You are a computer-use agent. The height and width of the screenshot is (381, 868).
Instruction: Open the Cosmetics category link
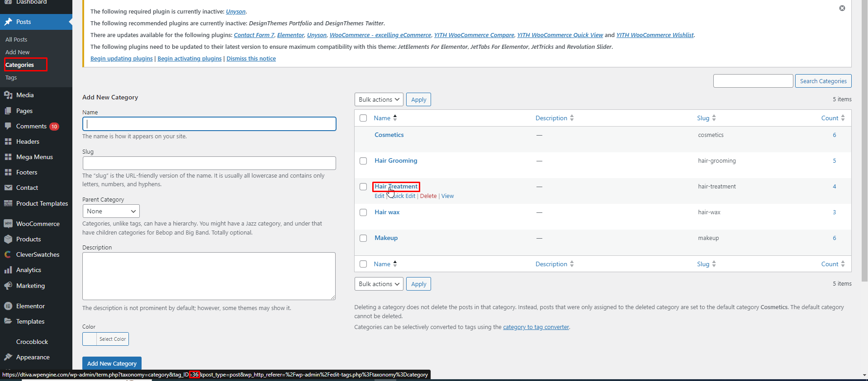389,135
